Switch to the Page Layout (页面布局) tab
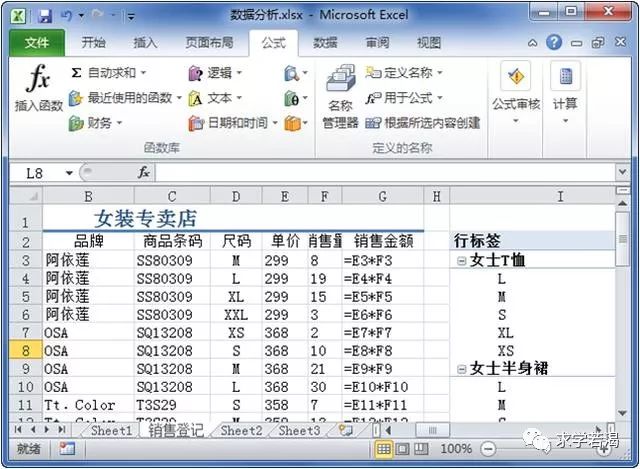Screen dimensions: 640x469 [x=209, y=42]
